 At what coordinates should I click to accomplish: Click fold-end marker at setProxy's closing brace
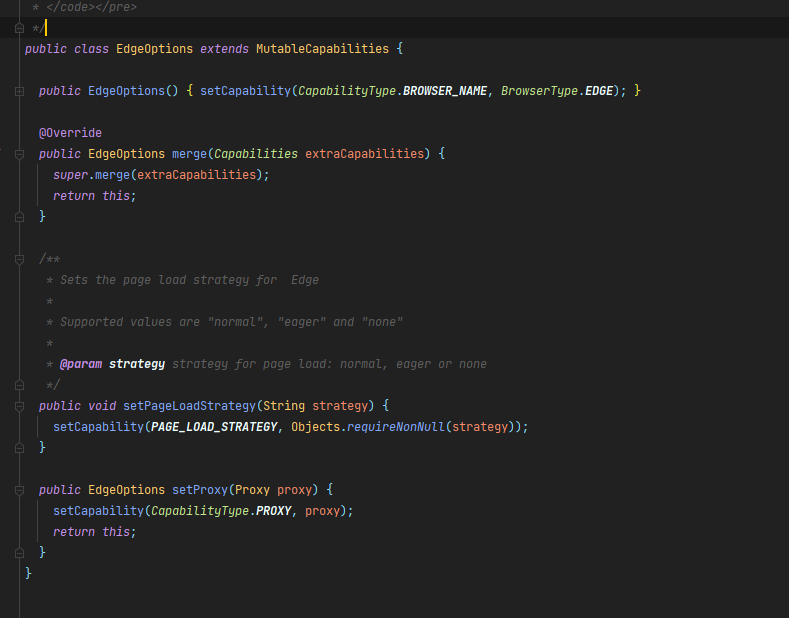[x=19, y=553]
